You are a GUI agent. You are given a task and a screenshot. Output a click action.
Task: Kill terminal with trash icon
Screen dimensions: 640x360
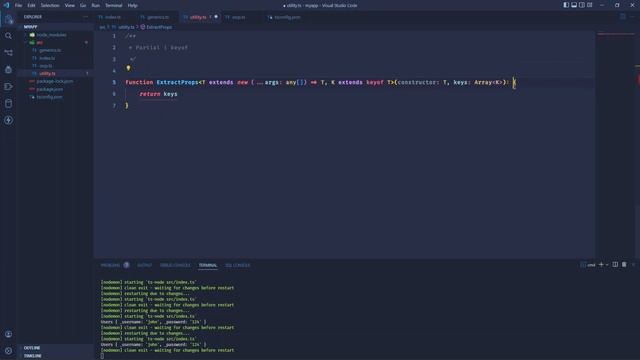coord(624,265)
